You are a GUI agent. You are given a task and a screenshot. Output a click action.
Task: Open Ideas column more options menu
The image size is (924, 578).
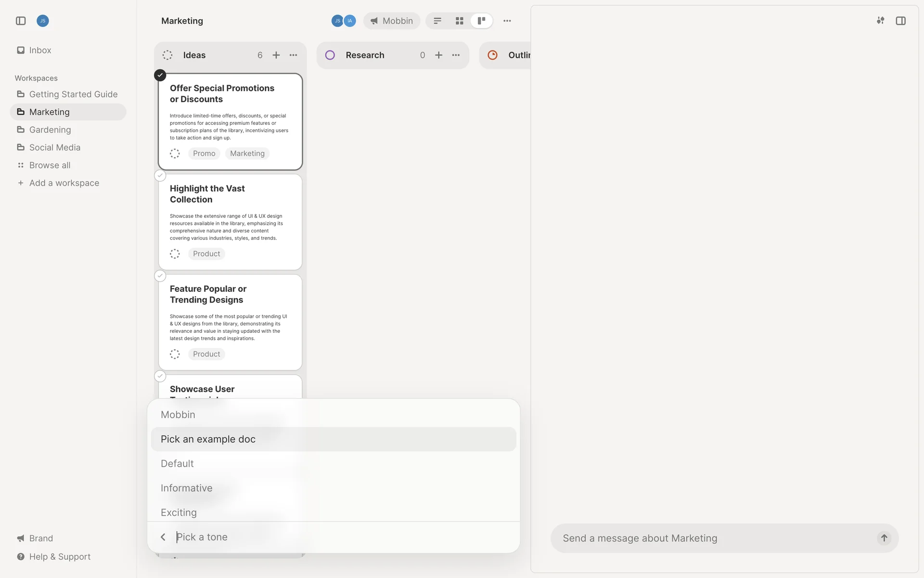click(293, 55)
